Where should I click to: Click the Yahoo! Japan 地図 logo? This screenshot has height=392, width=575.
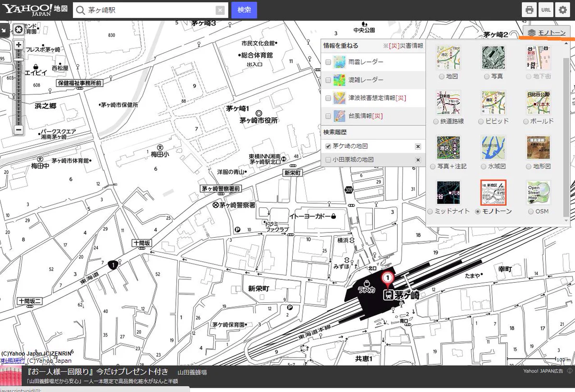[x=34, y=10]
